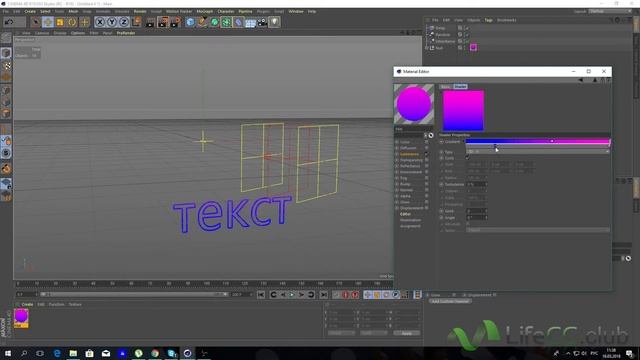Open Chrome from the taskbar
Viewport: 640px width, 360px height.
click(x=155, y=353)
